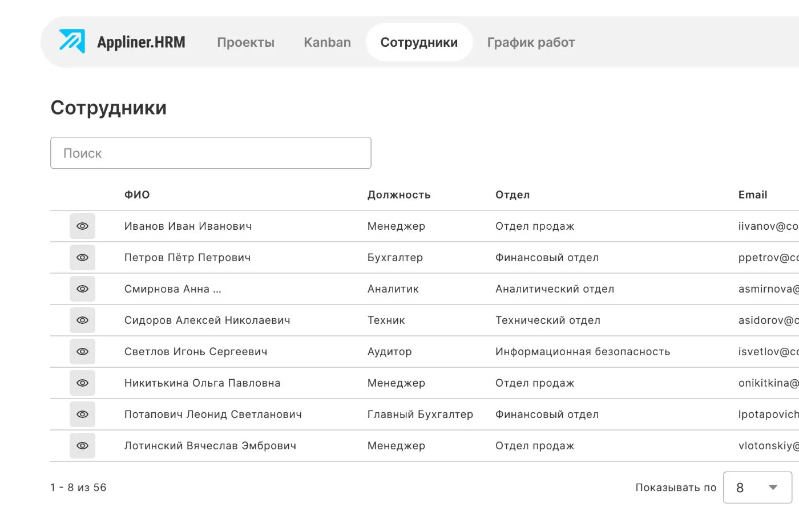This screenshot has width=799, height=532.
Task: Click the eye icon for Никиткина Ольга Павловна
Action: (x=82, y=383)
